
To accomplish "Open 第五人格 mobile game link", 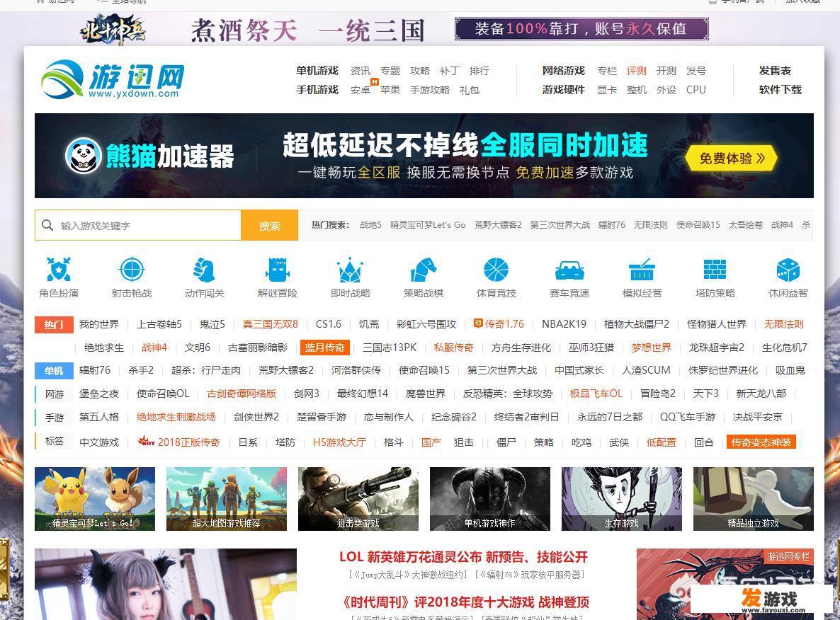I will [99, 417].
